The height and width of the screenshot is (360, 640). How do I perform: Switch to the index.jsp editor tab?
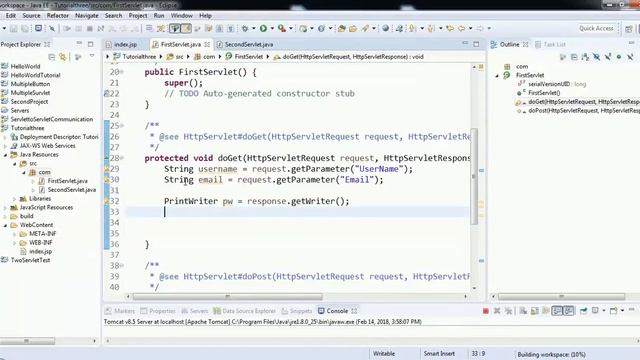[x=122, y=44]
